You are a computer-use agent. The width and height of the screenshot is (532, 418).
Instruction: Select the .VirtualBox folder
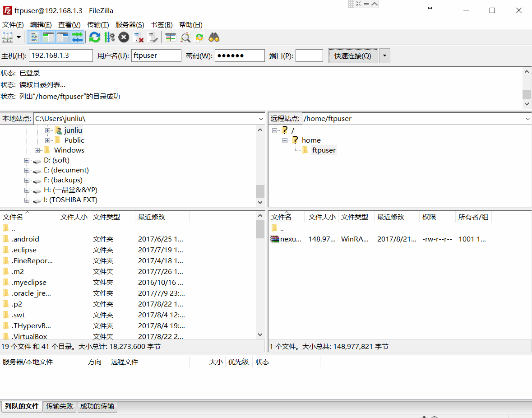click(x=29, y=336)
